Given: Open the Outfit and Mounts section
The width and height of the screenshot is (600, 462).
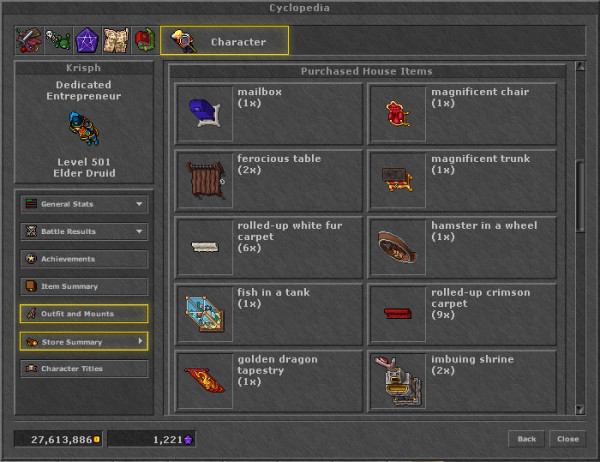Looking at the screenshot, I should click(84, 314).
